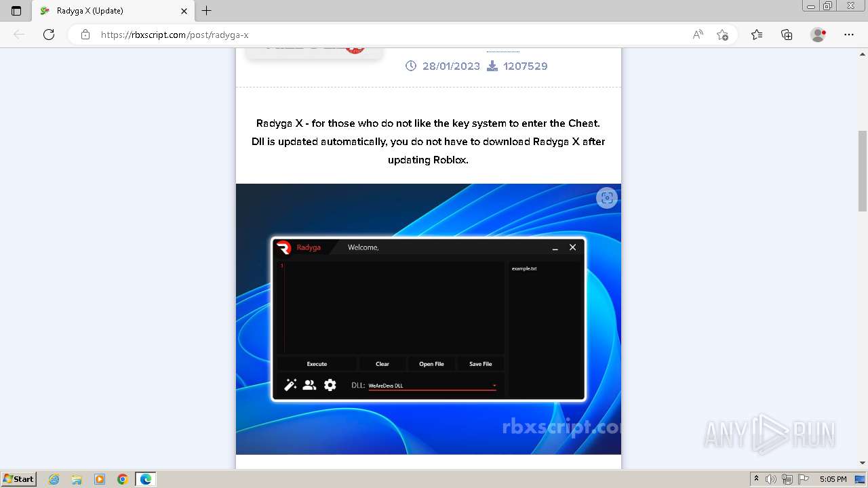Click the volume speaker tray icon
The height and width of the screenshot is (488, 868).
click(771, 479)
